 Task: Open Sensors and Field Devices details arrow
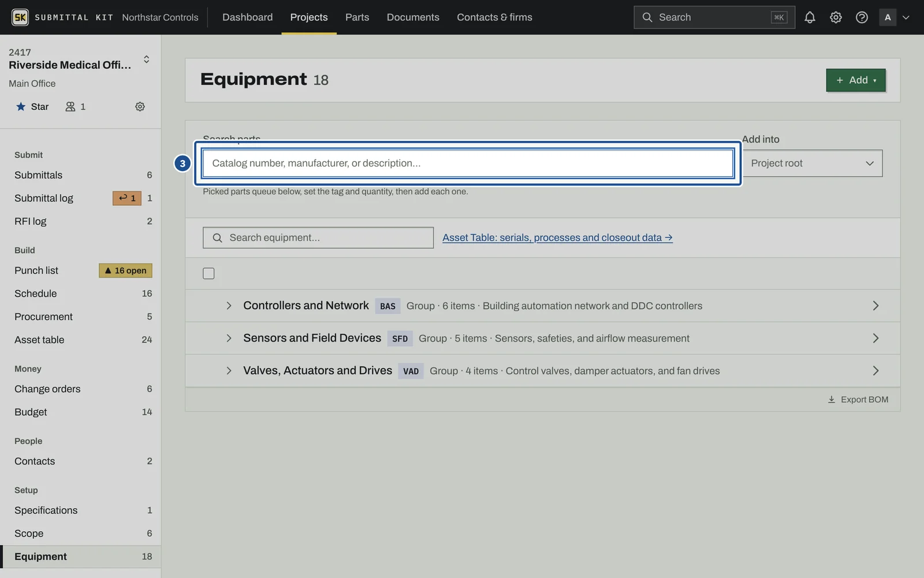point(875,338)
